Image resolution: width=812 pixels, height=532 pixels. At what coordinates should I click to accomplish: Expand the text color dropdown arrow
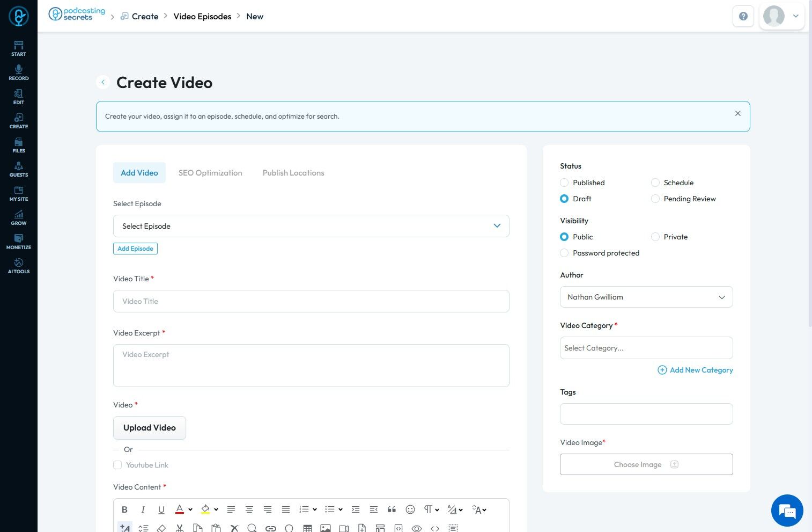pyautogui.click(x=190, y=509)
